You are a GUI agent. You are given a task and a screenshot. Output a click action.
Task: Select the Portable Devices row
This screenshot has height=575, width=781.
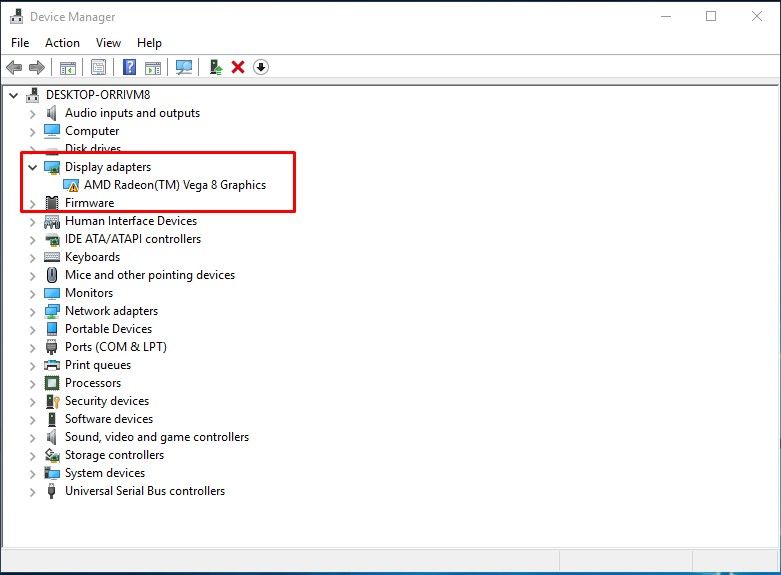tap(109, 329)
